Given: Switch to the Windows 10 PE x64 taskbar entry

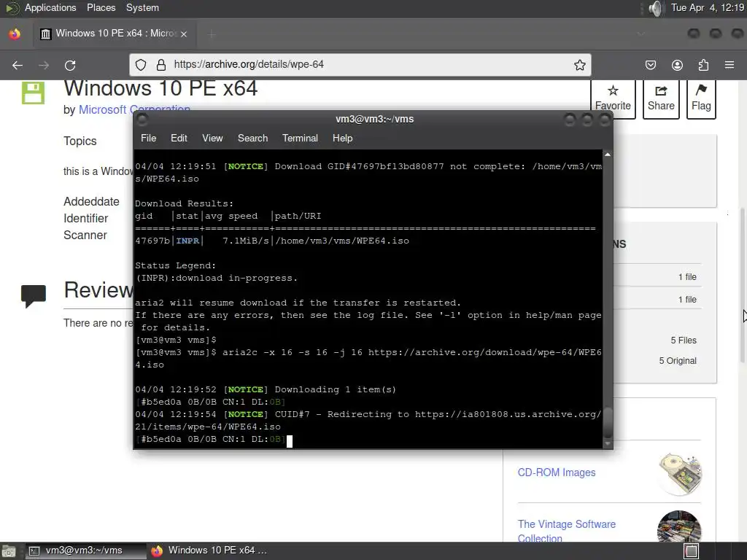Looking at the screenshot, I should pyautogui.click(x=209, y=551).
